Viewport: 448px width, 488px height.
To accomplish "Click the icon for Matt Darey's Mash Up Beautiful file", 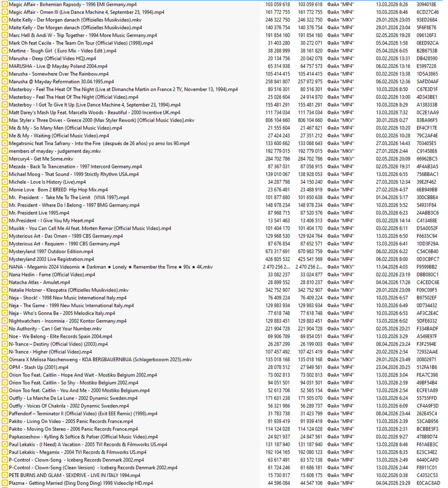I will [x=5, y=112].
